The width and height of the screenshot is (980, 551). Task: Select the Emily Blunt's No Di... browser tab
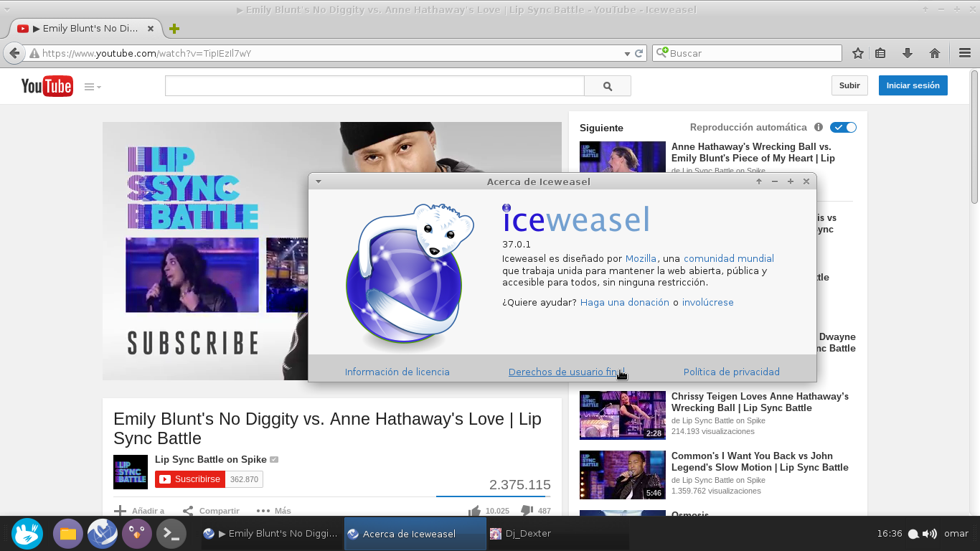pyautogui.click(x=85, y=29)
